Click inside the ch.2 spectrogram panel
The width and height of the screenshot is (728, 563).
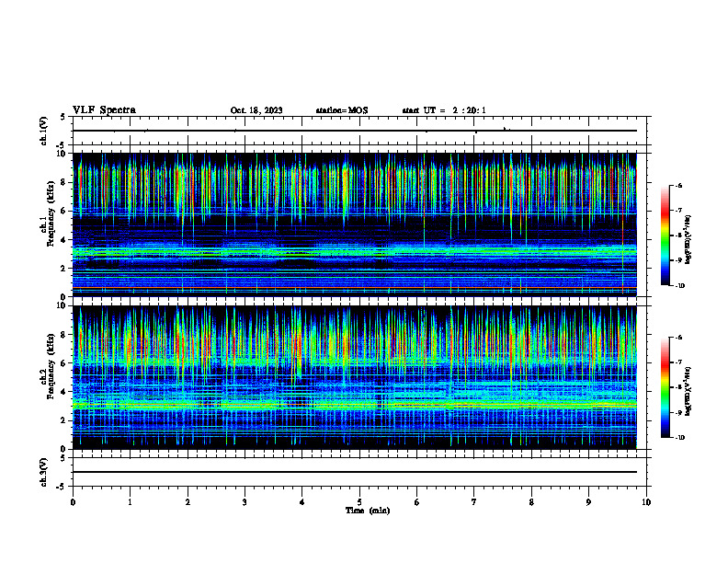click(x=355, y=377)
